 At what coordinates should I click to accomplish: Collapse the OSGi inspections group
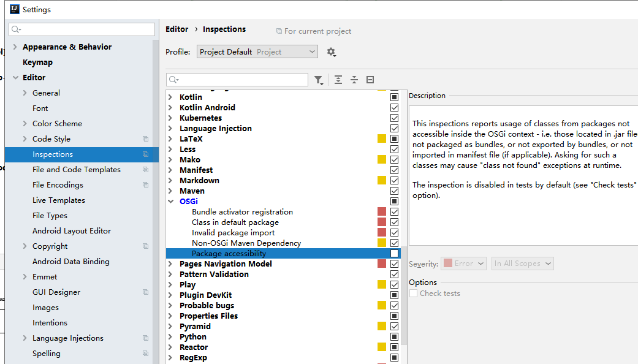(x=171, y=202)
